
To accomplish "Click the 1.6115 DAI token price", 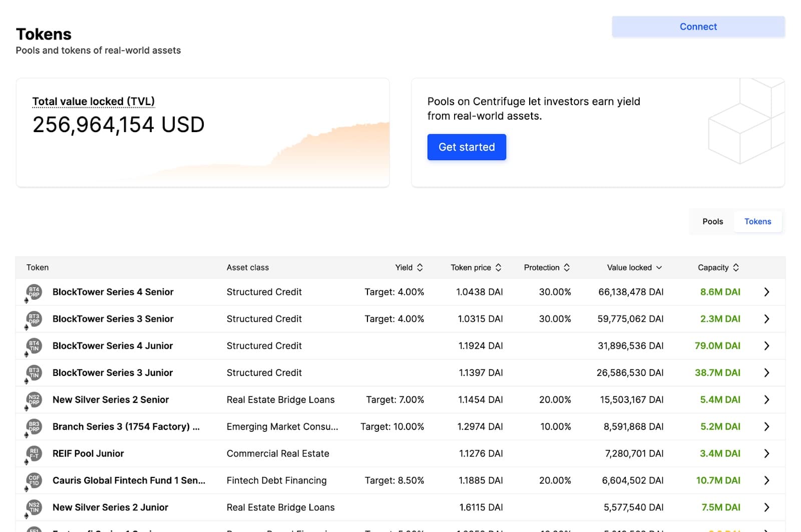I will click(x=481, y=507).
